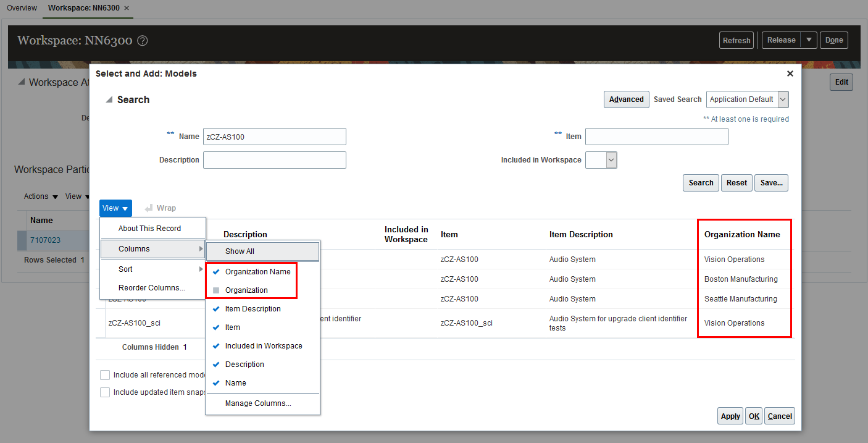
Task: Select Show All columns
Action: [262, 251]
